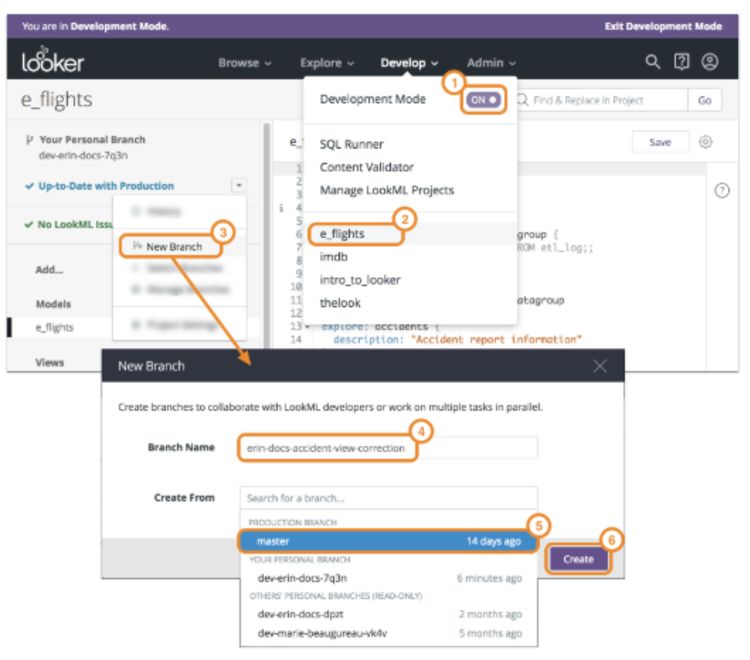Image resolution: width=750 pixels, height=660 pixels.
Task: Collapse the code fold arrow at line 13
Action: click(307, 327)
